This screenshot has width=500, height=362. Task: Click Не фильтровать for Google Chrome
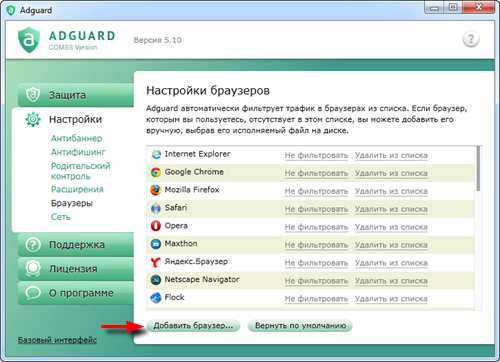316,173
